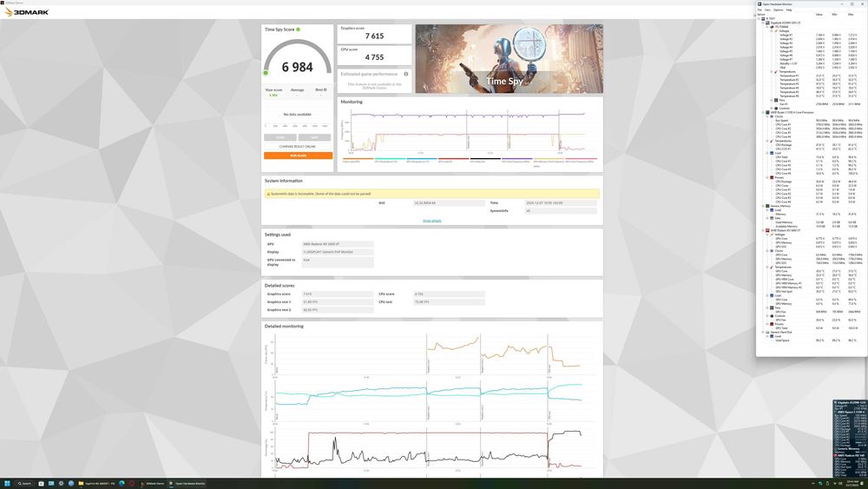Open the Windows Start menu
The image size is (868, 489).
coord(7,484)
